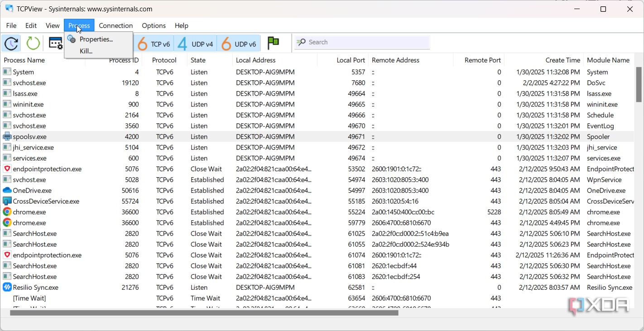This screenshot has width=644, height=331.
Task: Click the CrossDeviceService.exe icon
Action: pos(7,201)
